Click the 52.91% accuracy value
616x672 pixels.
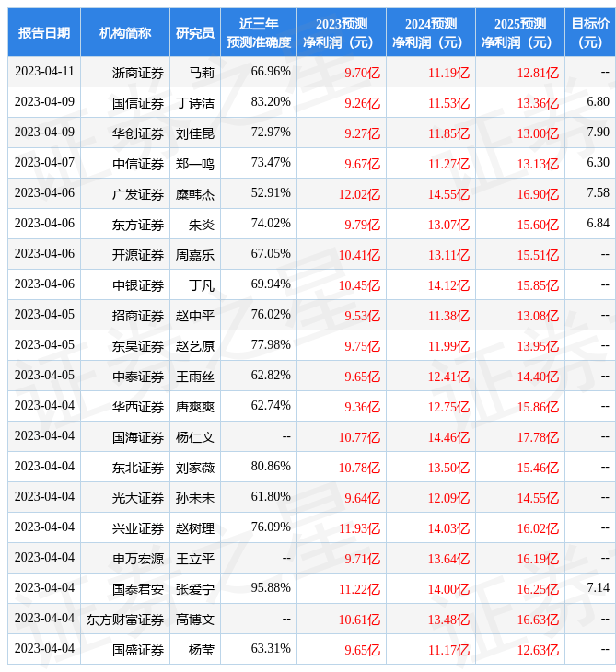point(271,193)
